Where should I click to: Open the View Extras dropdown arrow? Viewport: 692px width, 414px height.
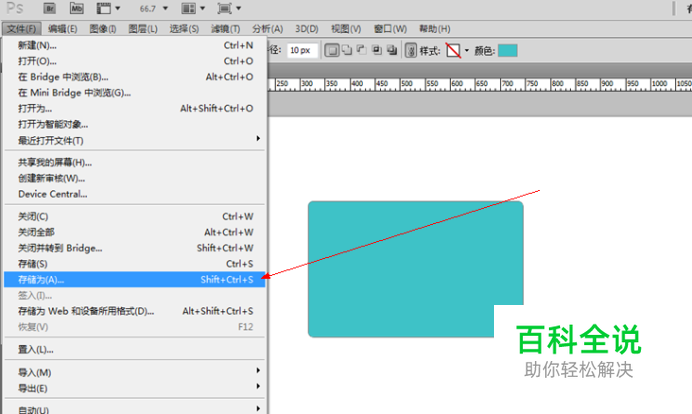118,8
